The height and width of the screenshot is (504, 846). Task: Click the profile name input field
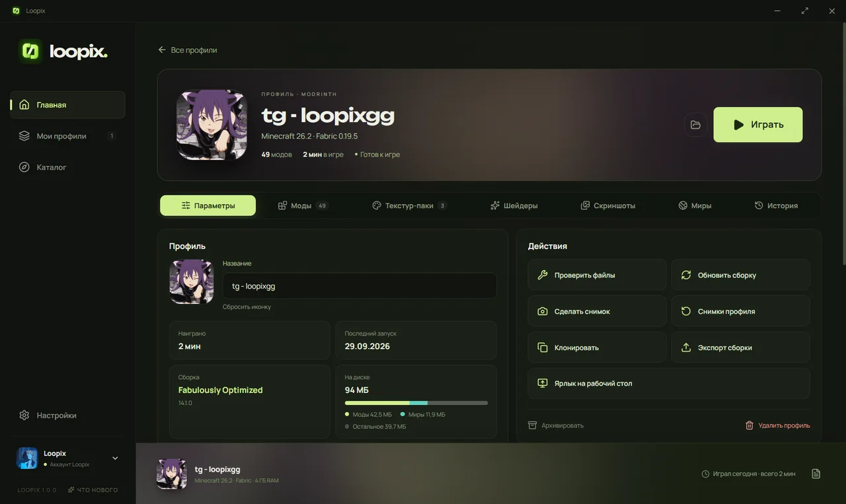pyautogui.click(x=360, y=286)
